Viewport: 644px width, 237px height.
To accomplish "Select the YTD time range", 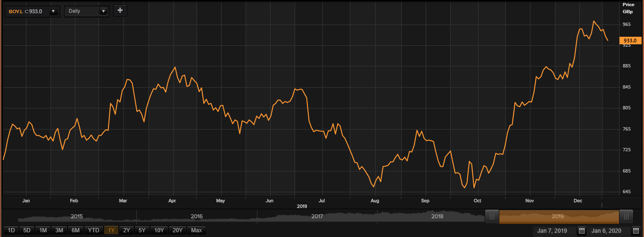I will coord(94,230).
